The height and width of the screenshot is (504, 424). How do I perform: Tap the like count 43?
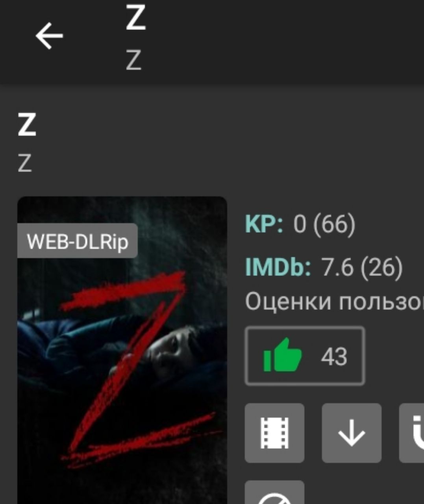pyautogui.click(x=334, y=357)
